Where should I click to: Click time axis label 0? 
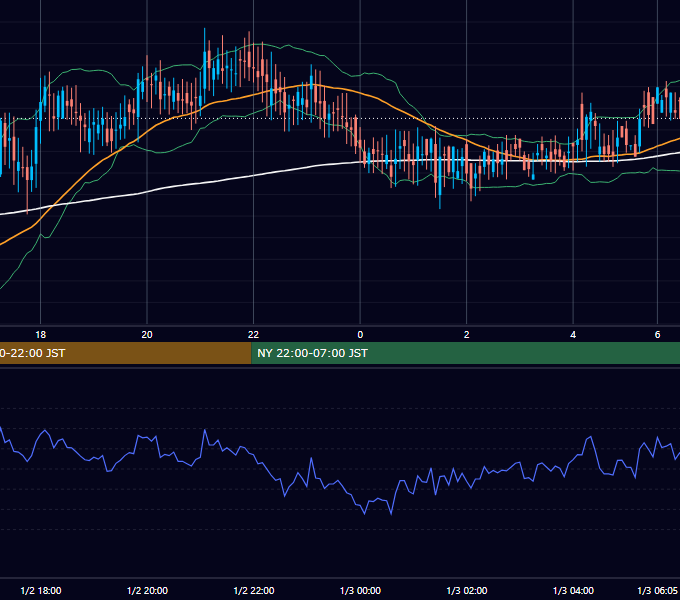pos(360,335)
